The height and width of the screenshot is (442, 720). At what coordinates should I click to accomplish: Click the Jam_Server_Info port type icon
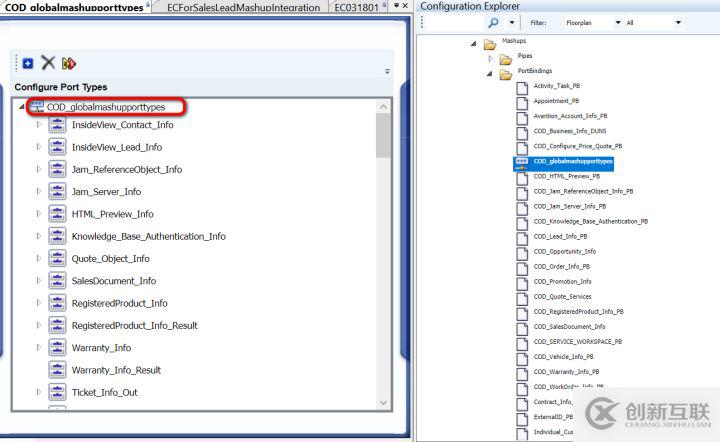pos(57,191)
